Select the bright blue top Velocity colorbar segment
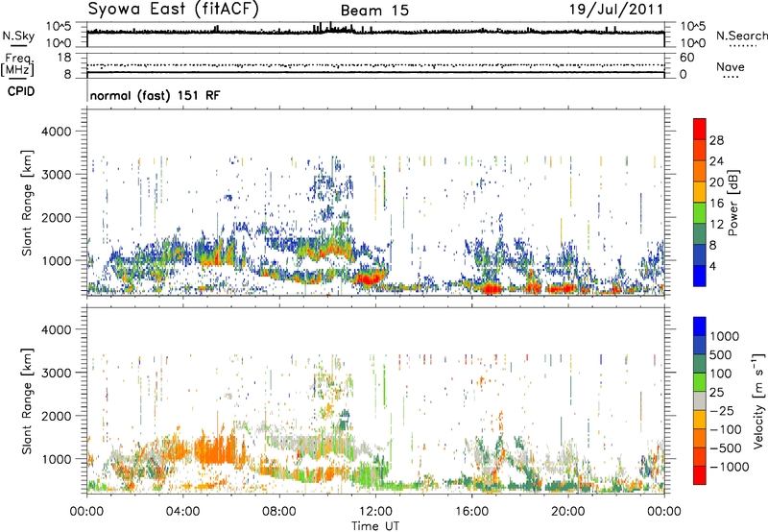 (x=700, y=326)
